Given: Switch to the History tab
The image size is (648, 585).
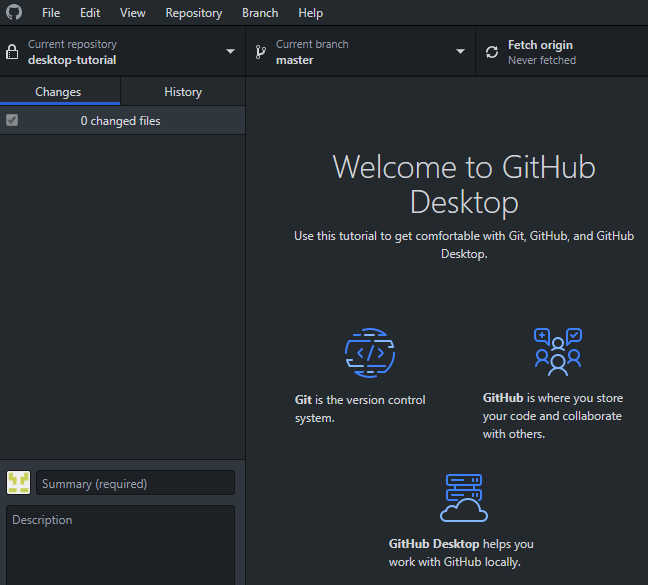Looking at the screenshot, I should pyautogui.click(x=183, y=91).
